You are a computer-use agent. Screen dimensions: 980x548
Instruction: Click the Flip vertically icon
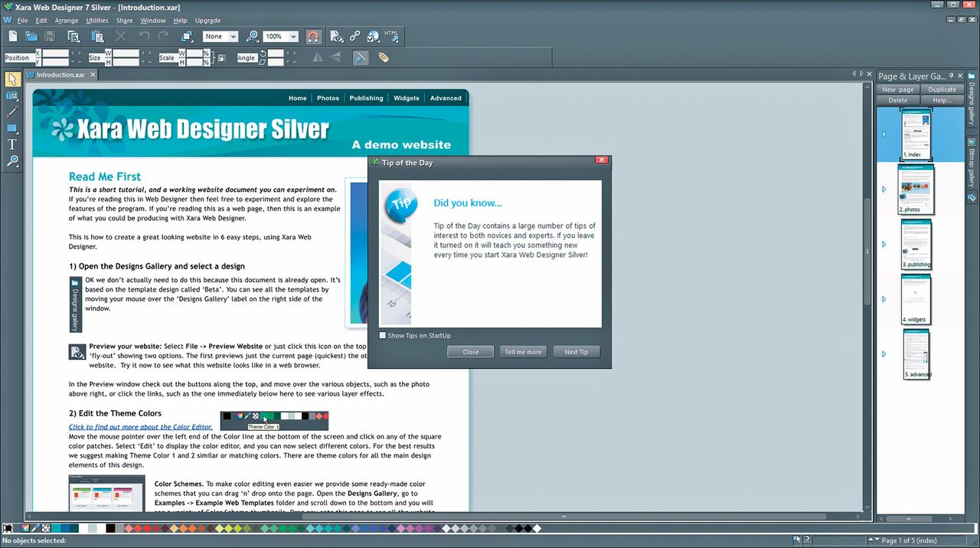(x=335, y=57)
